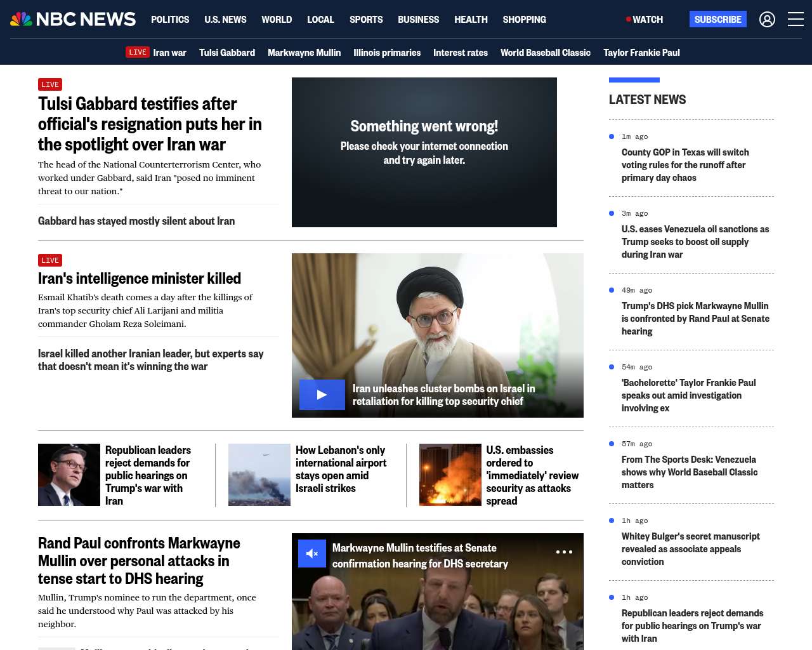The width and height of the screenshot is (812, 650).
Task: Click the Mullin nominee summary paragraph
Action: pyautogui.click(x=147, y=611)
